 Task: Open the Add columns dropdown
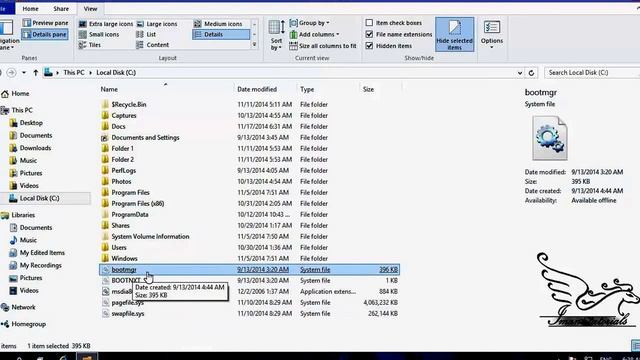[314, 35]
